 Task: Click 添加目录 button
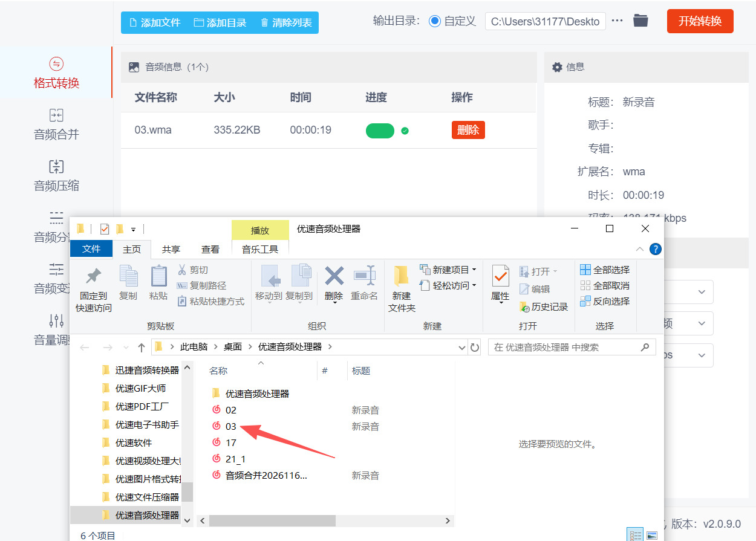tap(220, 22)
